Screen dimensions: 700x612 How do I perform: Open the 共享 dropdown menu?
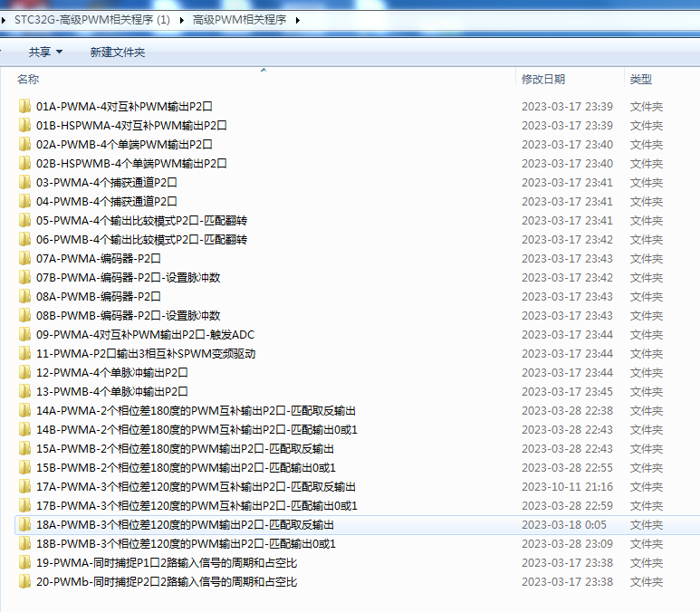coord(45,53)
